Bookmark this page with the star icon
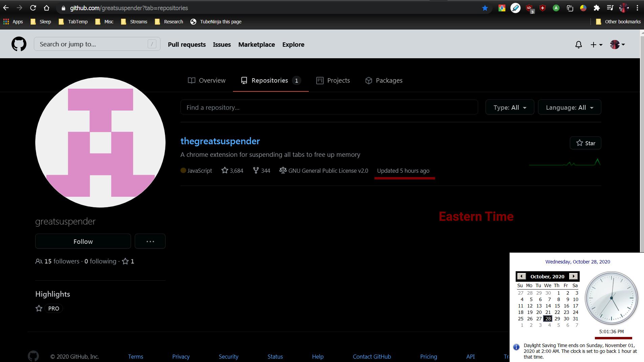Viewport: 644px width, 362px height. 485,8
